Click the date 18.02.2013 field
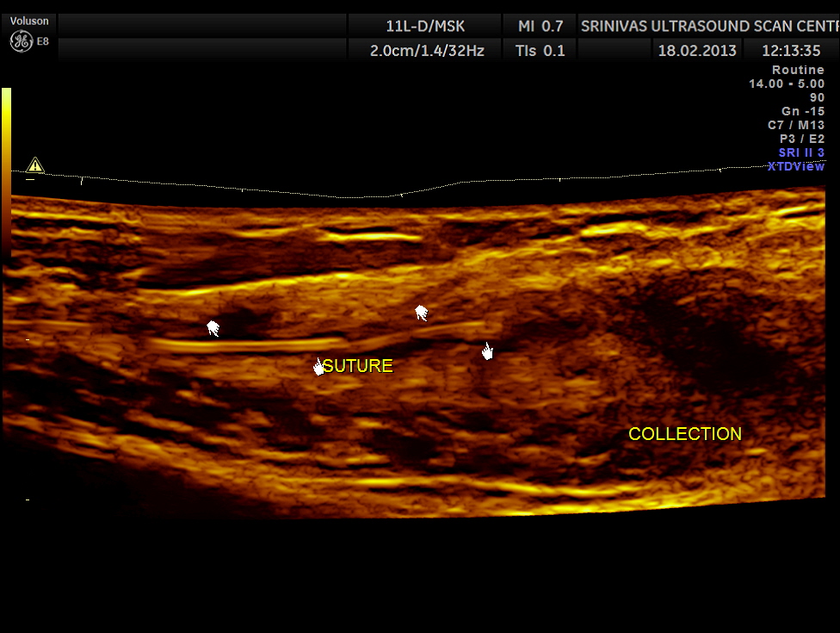The width and height of the screenshot is (840, 633). coord(697,51)
